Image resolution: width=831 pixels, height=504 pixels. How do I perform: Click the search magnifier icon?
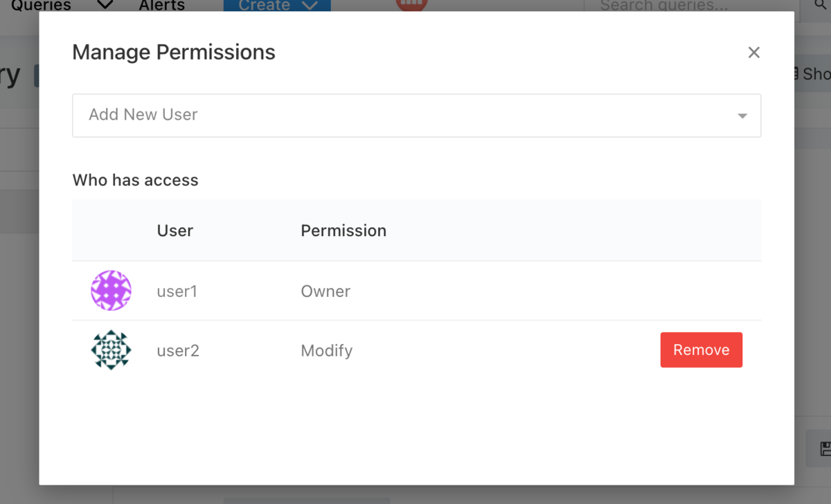pos(816,6)
